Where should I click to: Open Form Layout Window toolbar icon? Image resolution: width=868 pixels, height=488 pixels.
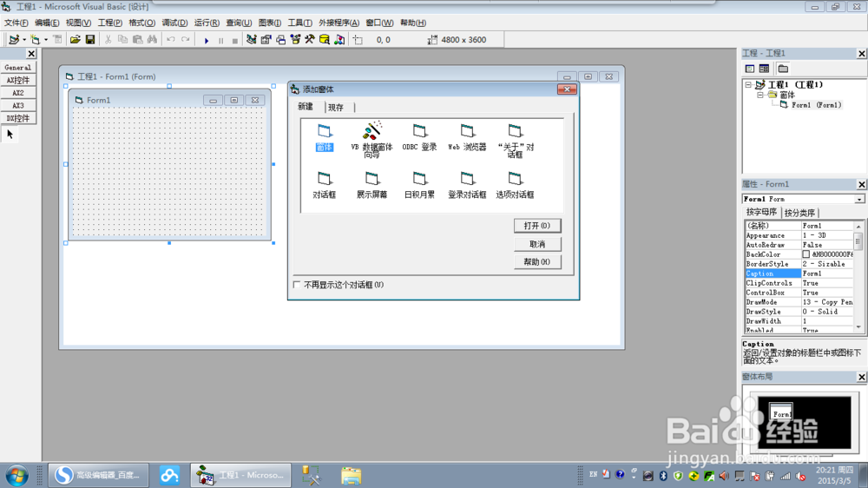[280, 39]
